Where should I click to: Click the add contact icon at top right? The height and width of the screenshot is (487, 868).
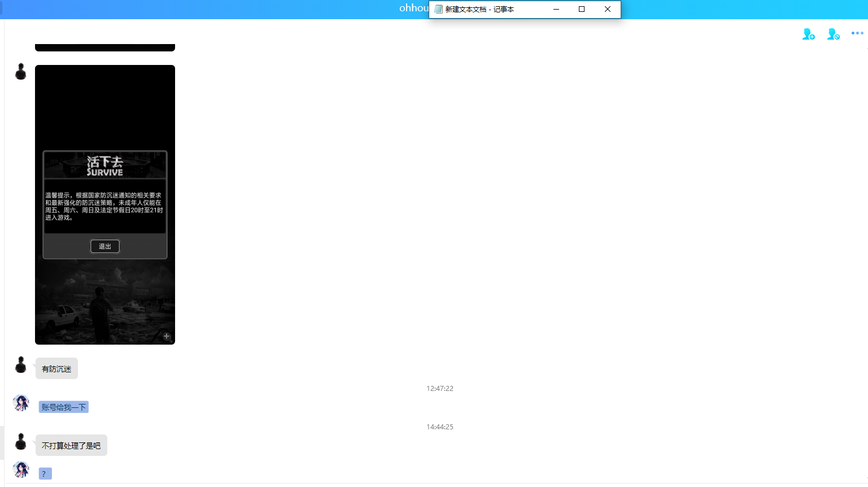pyautogui.click(x=809, y=34)
